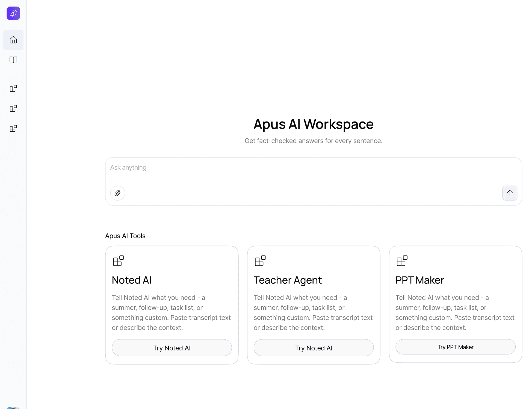Select the bottom tool shortcut in the sidebar
Viewport: 532px width, 409px height.
13,128
